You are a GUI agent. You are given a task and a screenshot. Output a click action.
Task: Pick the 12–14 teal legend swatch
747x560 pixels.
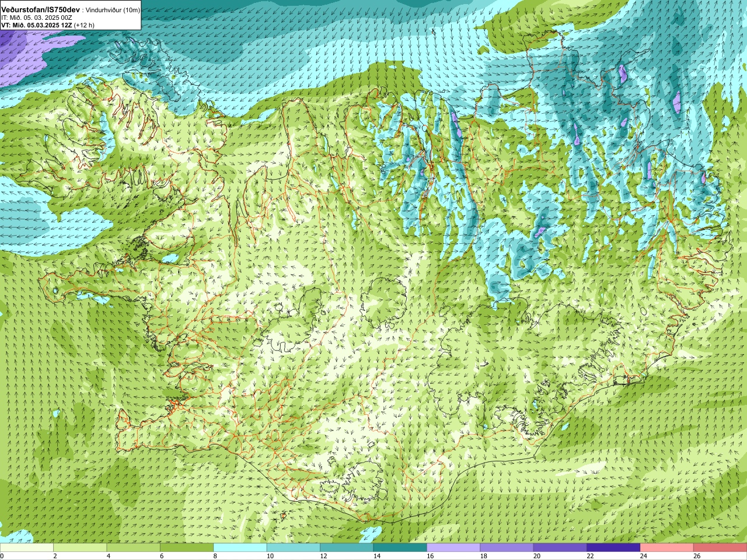(x=347, y=548)
